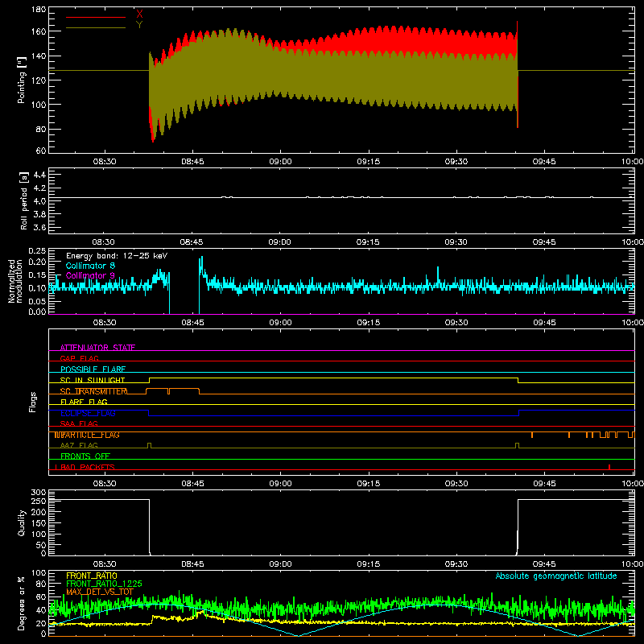Click 08:45 tick under the Roll period plot
This screenshot has height=644, width=644.
point(192,242)
